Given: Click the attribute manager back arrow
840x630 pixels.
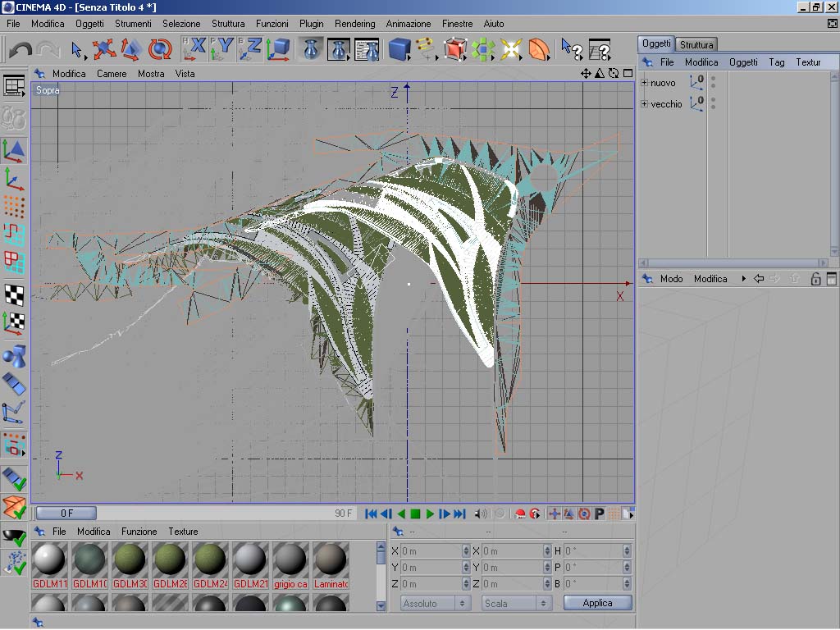Looking at the screenshot, I should pos(759,279).
